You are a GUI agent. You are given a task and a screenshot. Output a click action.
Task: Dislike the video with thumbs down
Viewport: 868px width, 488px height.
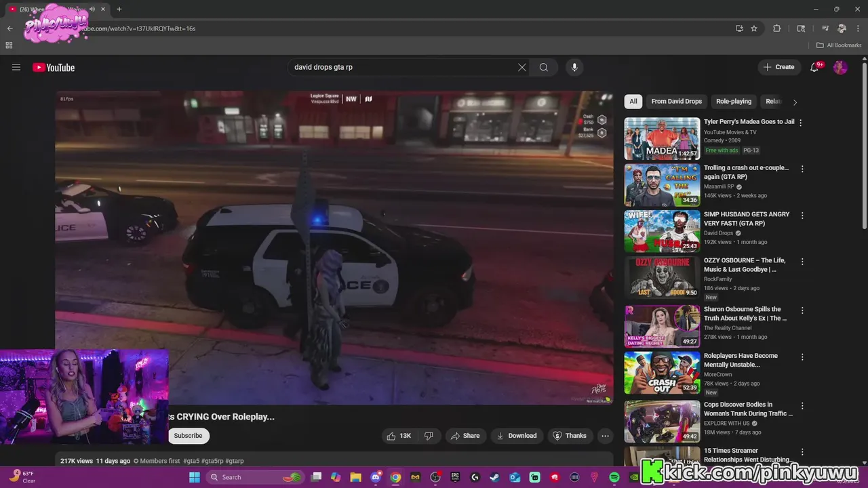429,436
